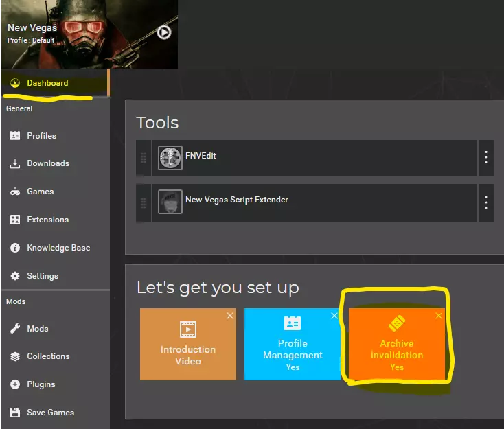
Task: Open the Dashboard page
Action: [56, 83]
